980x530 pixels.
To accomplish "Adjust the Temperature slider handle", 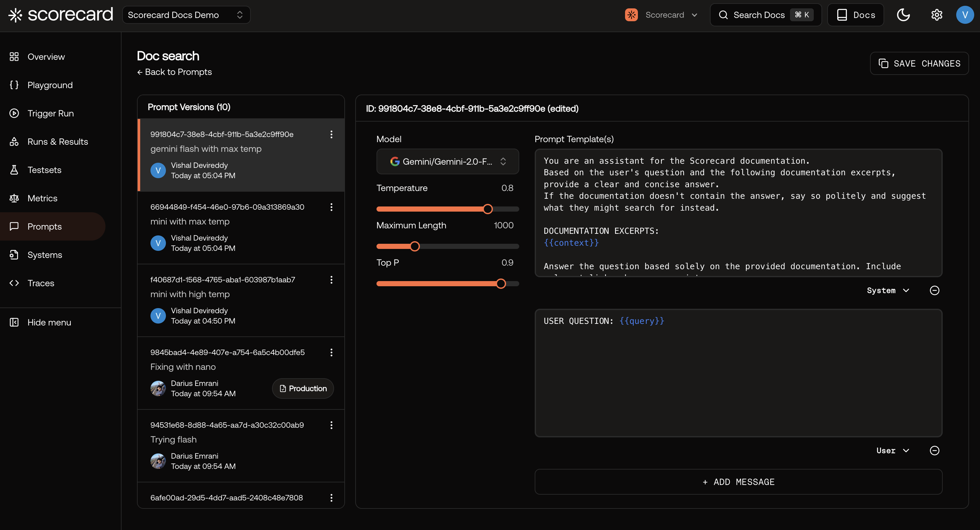I will (488, 209).
